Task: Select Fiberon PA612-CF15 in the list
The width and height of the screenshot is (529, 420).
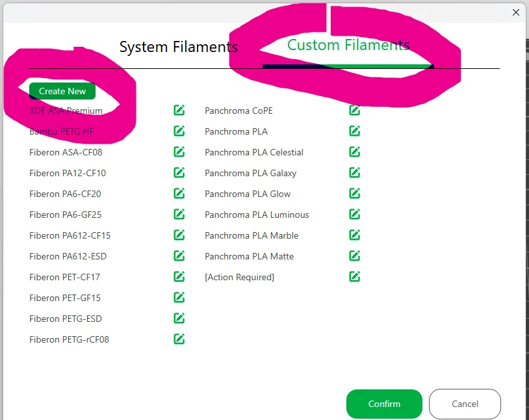Action: (70, 235)
